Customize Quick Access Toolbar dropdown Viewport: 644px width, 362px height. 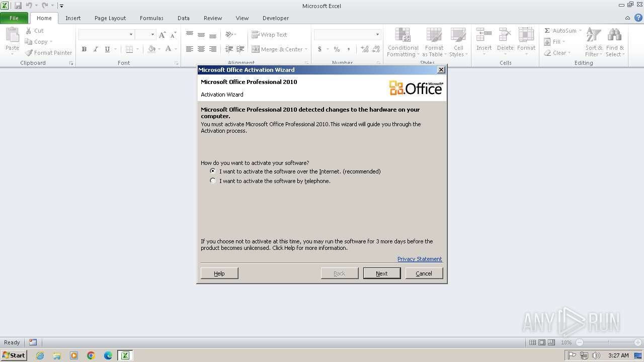pos(61,6)
